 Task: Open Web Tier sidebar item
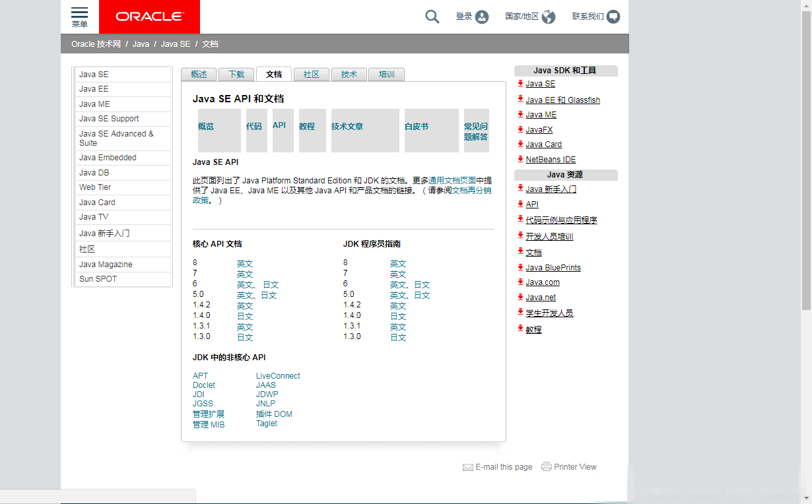point(123,187)
